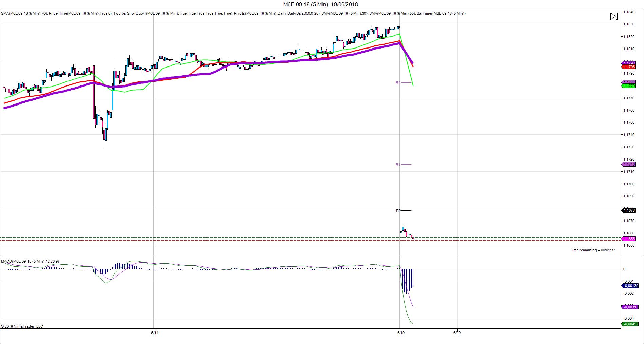
Task: Select the magenta 1,1655 current price marker
Action: click(x=628, y=239)
